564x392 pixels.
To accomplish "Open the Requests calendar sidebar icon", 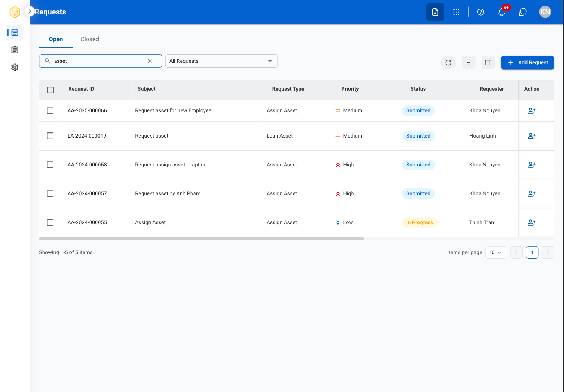I will [15, 32].
